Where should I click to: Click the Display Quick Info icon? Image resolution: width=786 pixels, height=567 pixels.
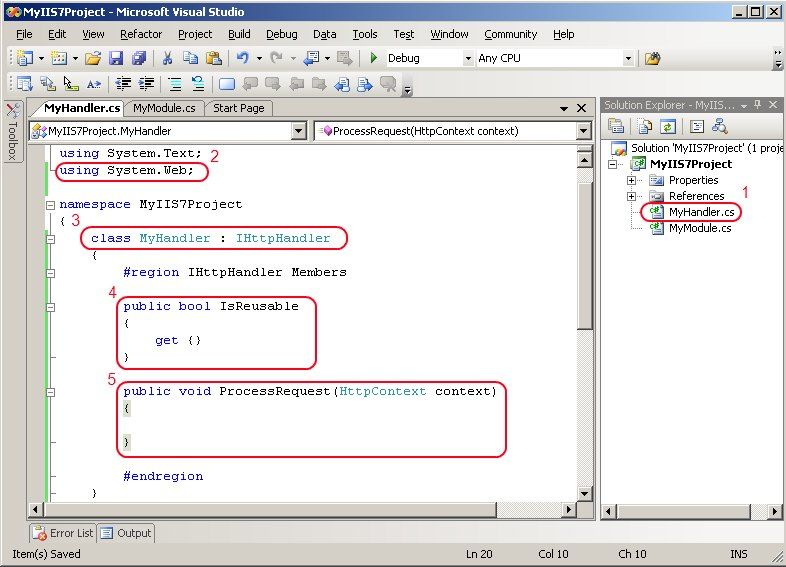point(71,84)
